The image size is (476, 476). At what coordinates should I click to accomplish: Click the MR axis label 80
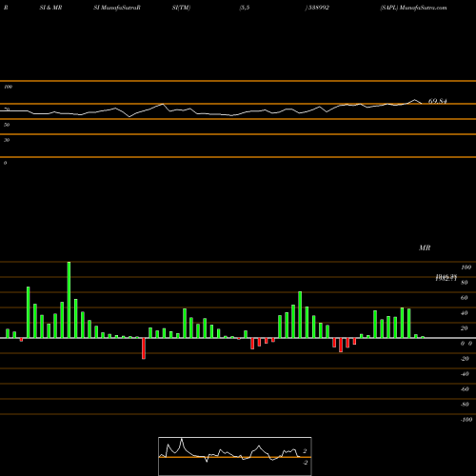(x=465, y=283)
